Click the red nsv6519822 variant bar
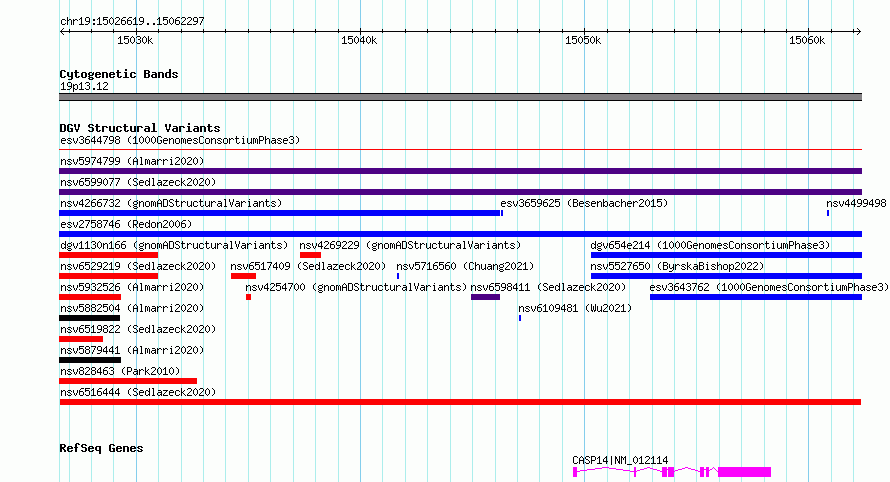The width and height of the screenshot is (890, 482). point(81,339)
